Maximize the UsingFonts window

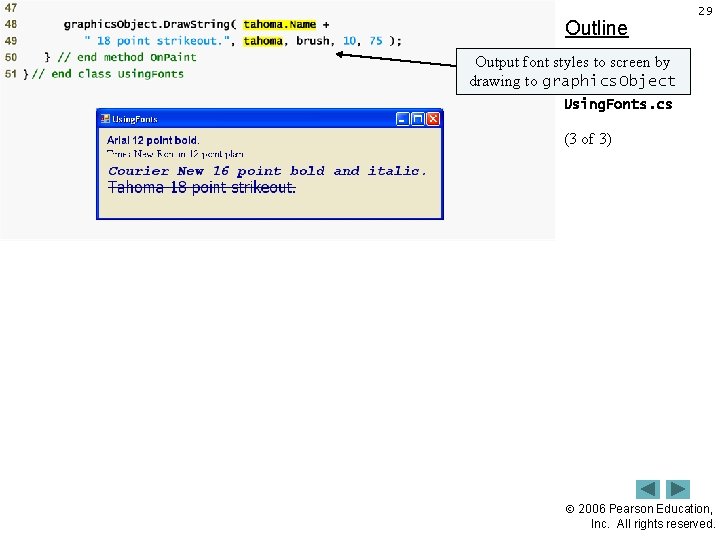pos(418,119)
